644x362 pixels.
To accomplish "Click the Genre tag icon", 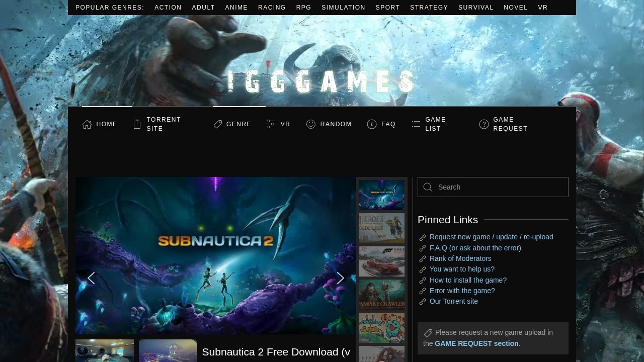I will tap(218, 124).
